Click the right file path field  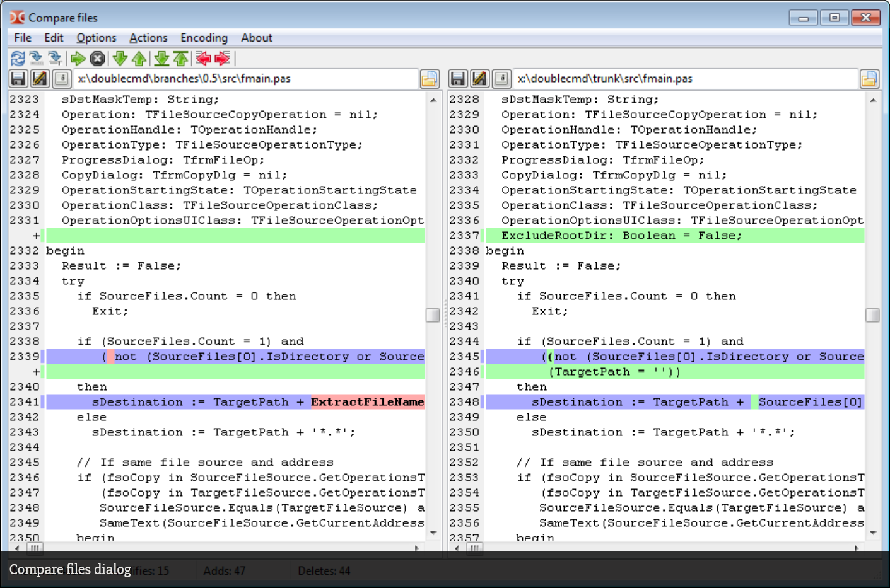click(686, 79)
